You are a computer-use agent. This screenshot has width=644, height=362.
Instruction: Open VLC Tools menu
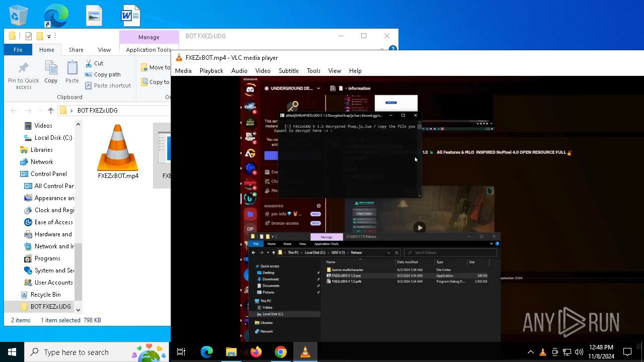click(x=313, y=71)
